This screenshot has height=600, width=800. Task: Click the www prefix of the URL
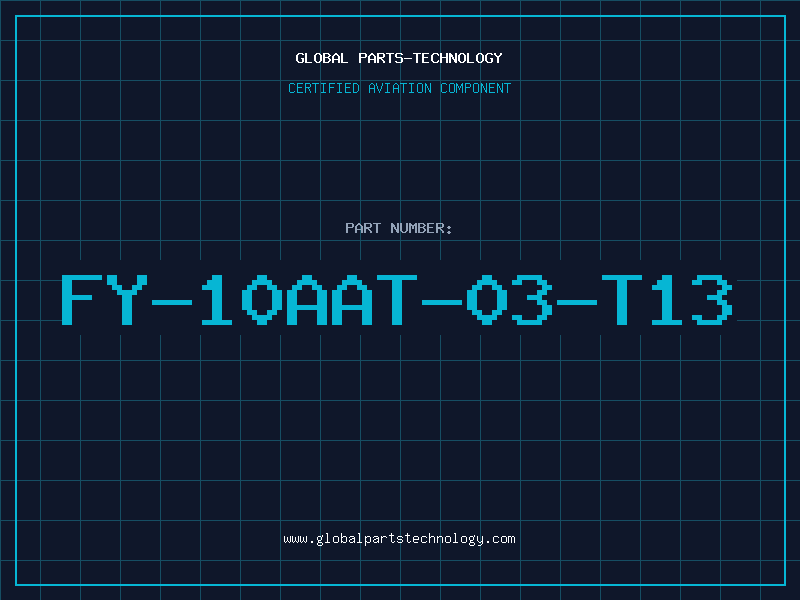(296, 539)
